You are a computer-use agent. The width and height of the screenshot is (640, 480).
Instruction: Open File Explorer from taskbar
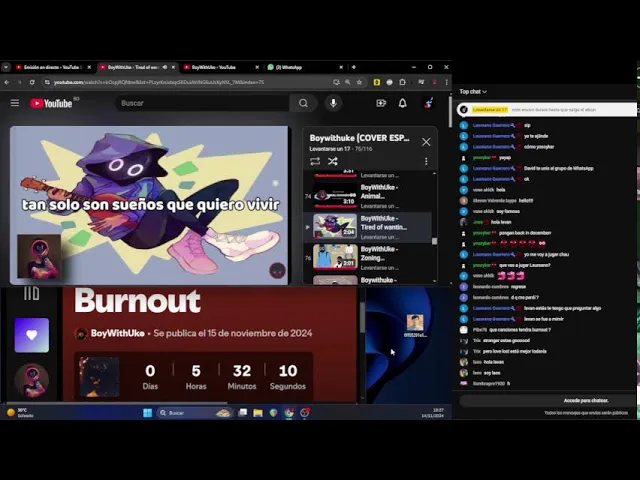pyautogui.click(x=258, y=413)
